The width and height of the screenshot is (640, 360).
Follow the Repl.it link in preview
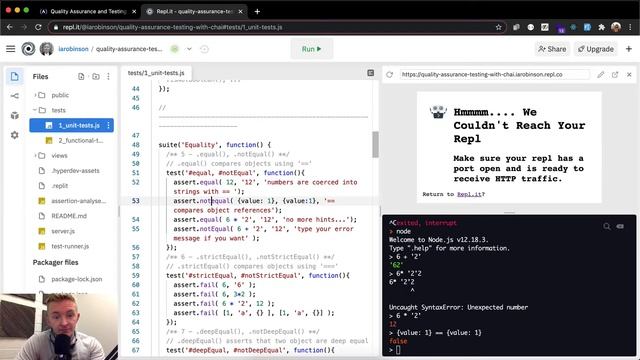coord(469,194)
